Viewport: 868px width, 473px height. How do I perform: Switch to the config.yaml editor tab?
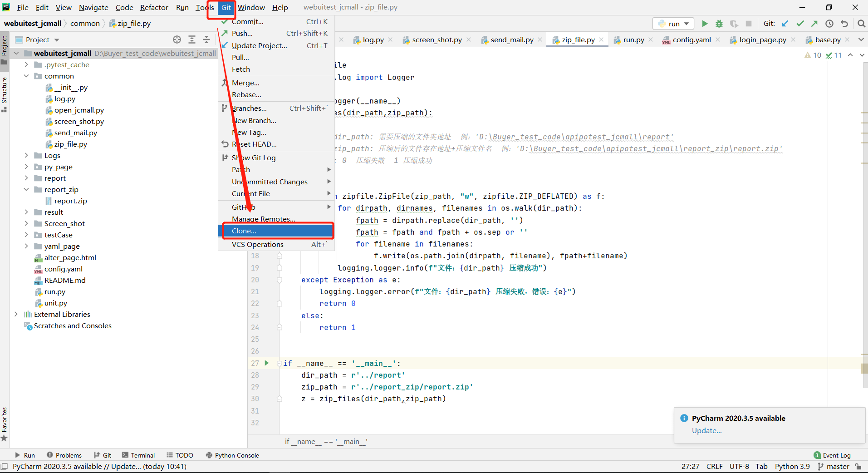point(691,40)
